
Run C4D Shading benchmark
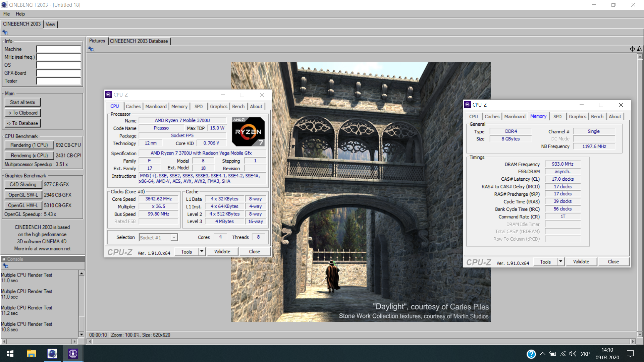click(x=23, y=184)
